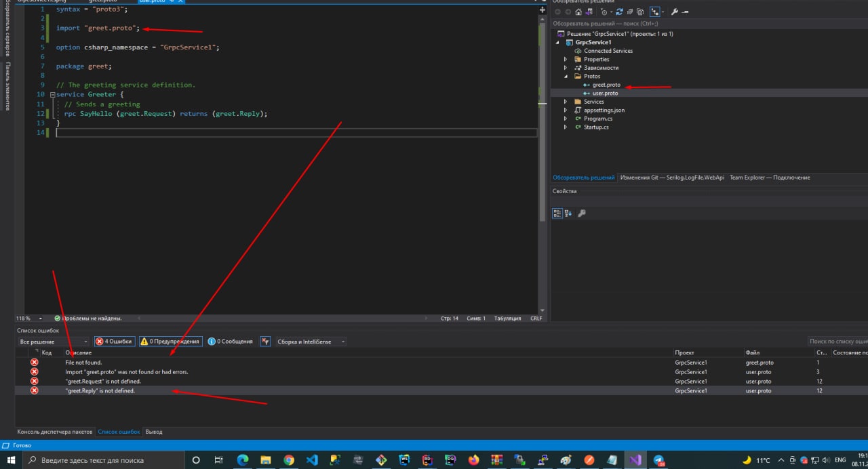This screenshot has width=868, height=469.
Task: Click 'Файл' column header in Error List
Action: [753, 352]
